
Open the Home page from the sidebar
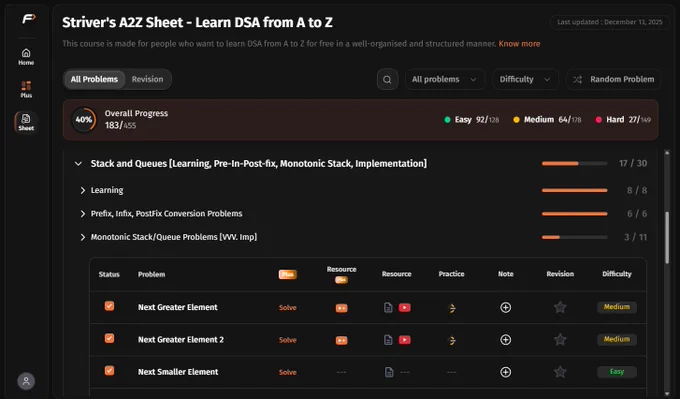[26, 57]
